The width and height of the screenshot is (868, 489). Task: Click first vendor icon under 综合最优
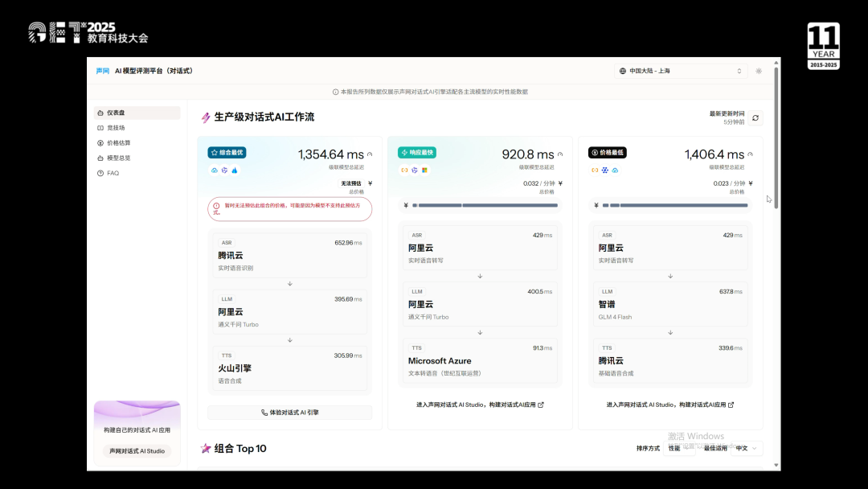[215, 170]
